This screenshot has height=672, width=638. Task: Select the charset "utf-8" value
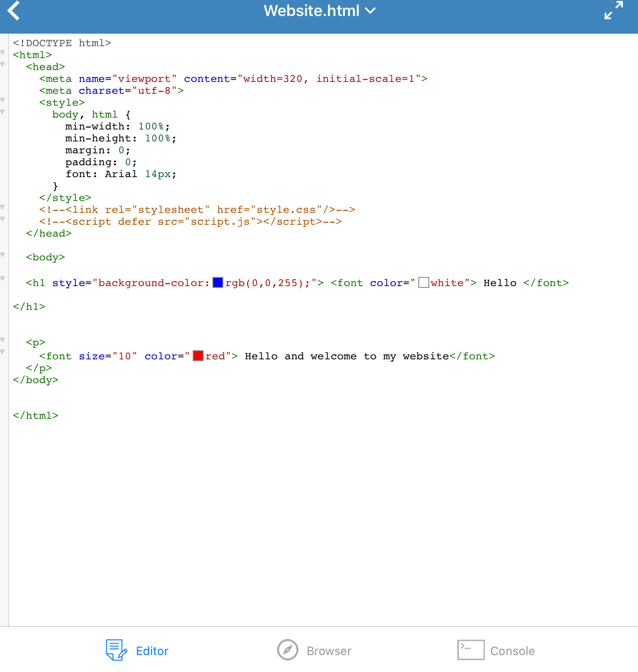coord(155,91)
